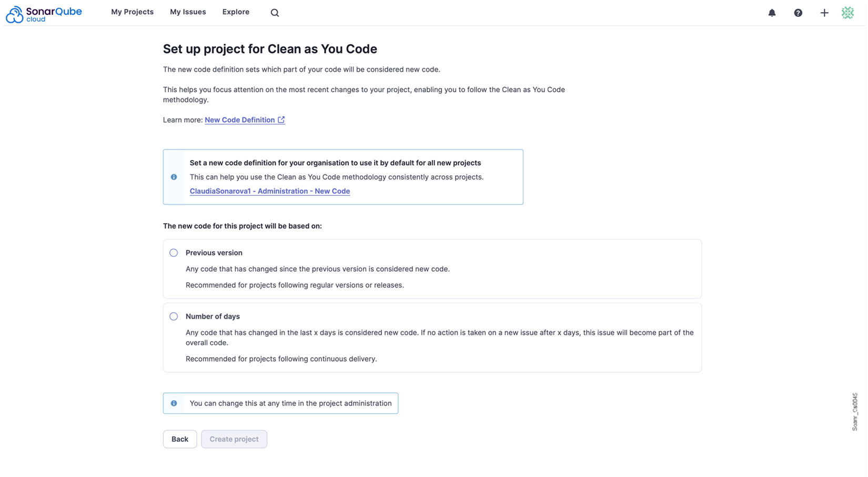Click the user avatar icon
Image resolution: width=868 pixels, height=477 pixels.
[x=847, y=13]
